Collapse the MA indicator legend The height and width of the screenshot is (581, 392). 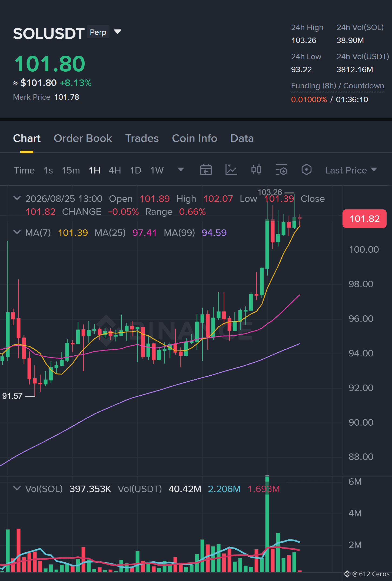tap(17, 232)
